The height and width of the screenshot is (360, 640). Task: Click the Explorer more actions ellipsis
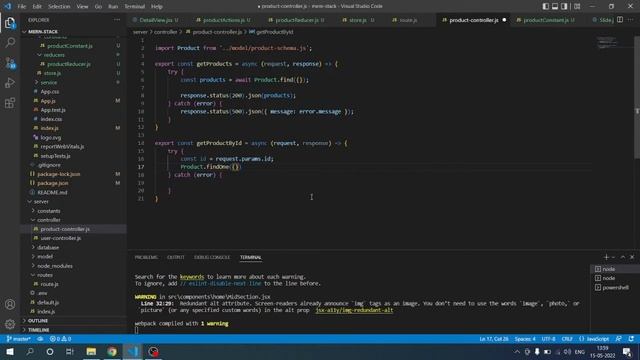click(117, 20)
